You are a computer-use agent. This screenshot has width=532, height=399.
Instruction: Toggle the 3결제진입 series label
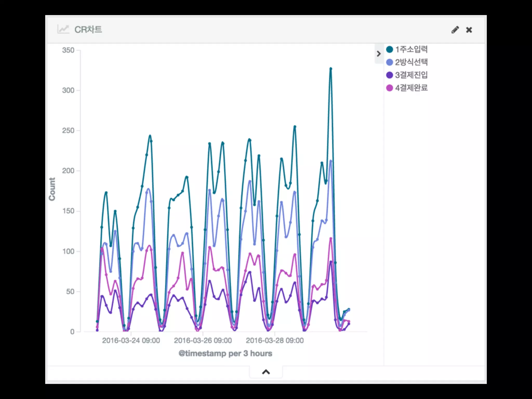(x=411, y=75)
